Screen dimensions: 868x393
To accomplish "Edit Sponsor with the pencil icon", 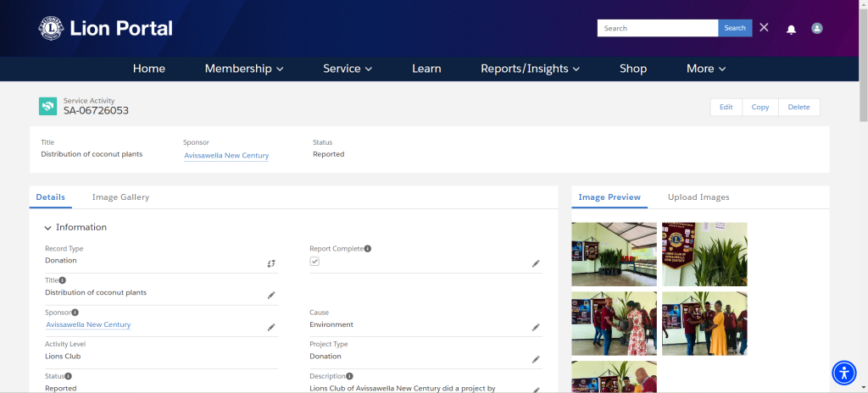I will pos(271,327).
